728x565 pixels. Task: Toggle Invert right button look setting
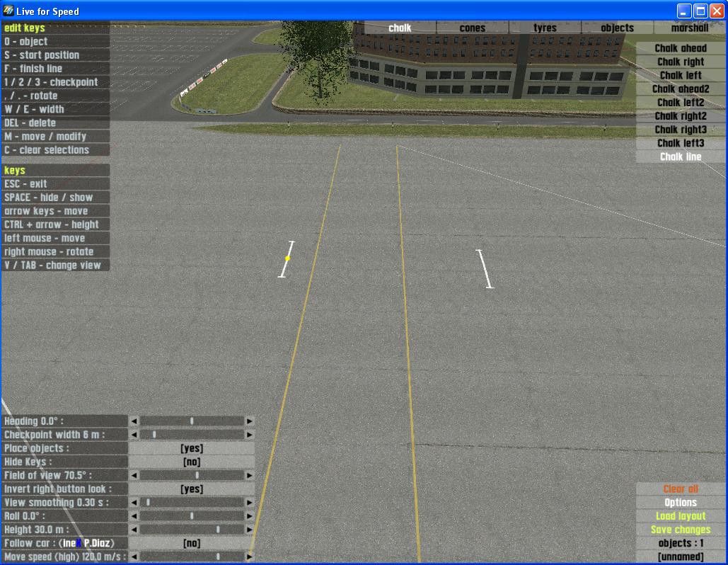click(x=191, y=489)
